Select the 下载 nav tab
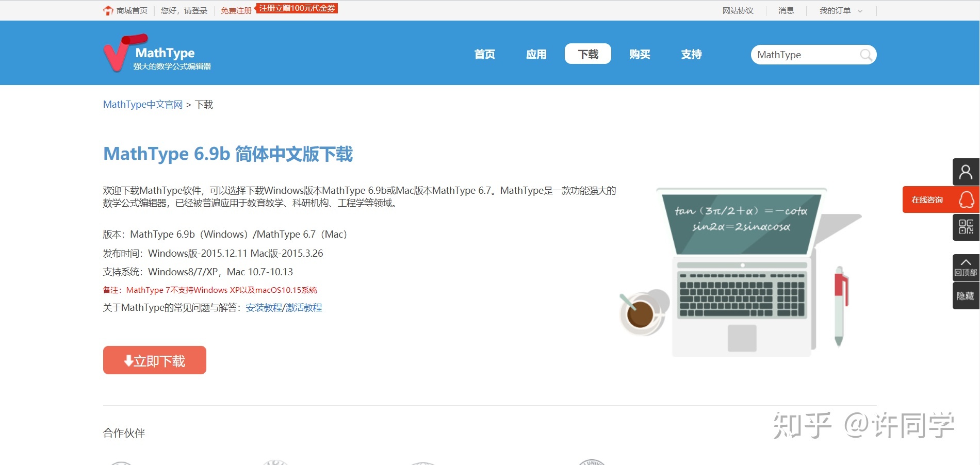980x465 pixels. pos(588,54)
